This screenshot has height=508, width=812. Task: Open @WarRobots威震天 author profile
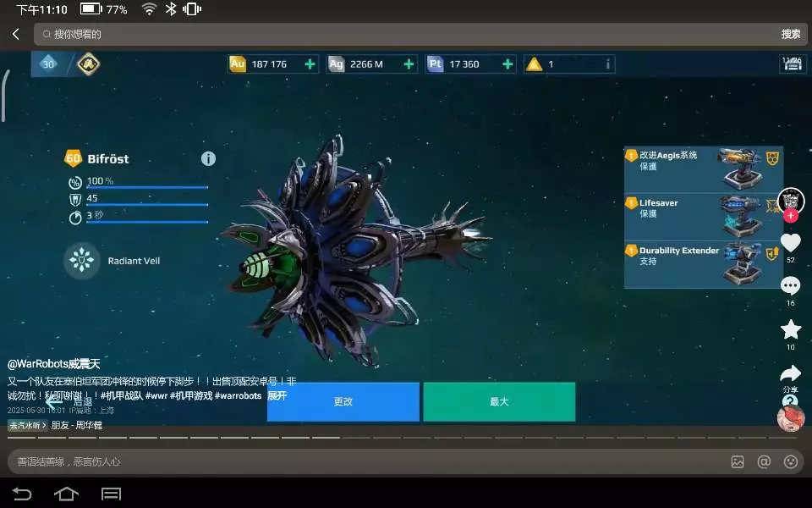pos(53,364)
